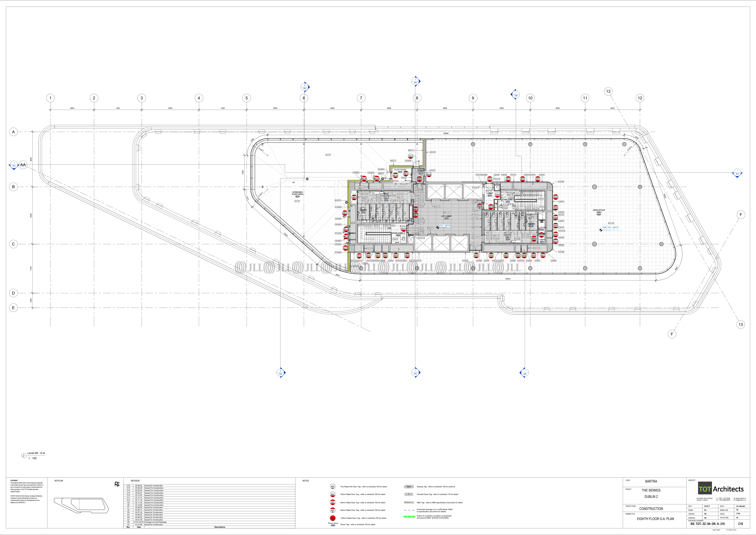Viewport: 756px width, 535px height.
Task: Click lower grid bubble 13 at right
Action: coord(740,325)
